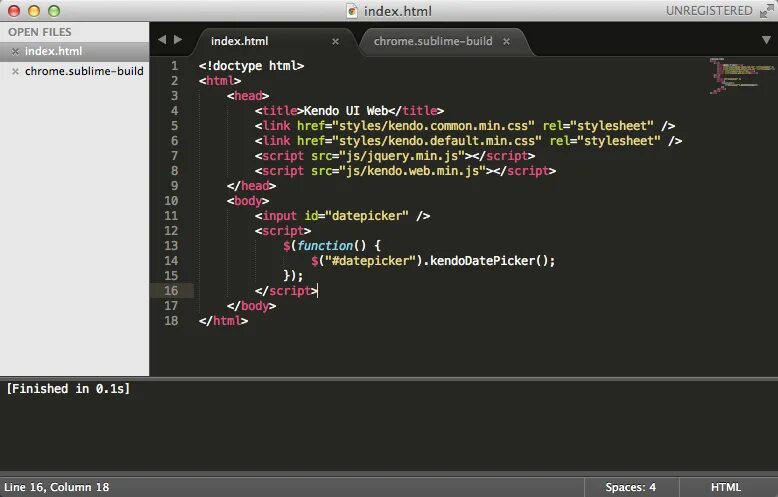Click line number 18 in the gutter

tap(171, 321)
